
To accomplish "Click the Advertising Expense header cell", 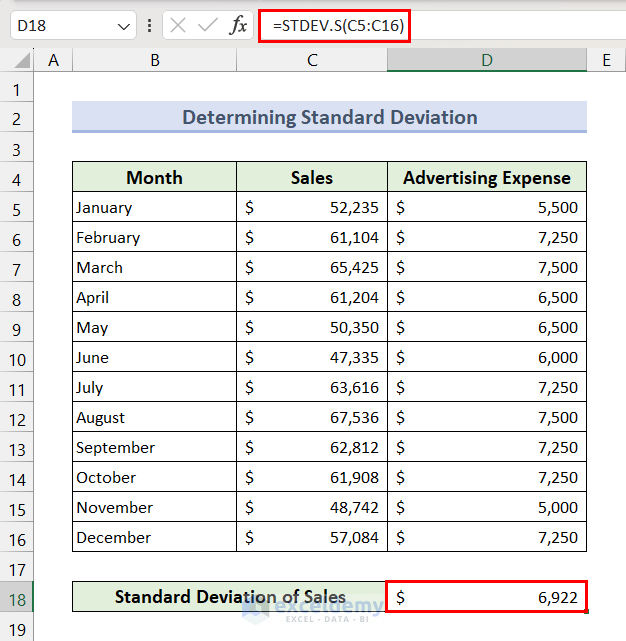I will (x=486, y=178).
